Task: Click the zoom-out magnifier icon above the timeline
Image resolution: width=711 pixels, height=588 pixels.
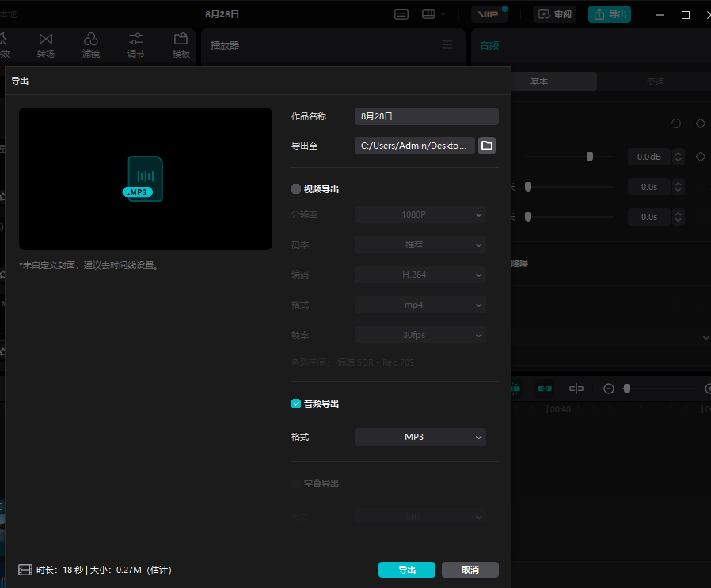Action: pyautogui.click(x=610, y=389)
